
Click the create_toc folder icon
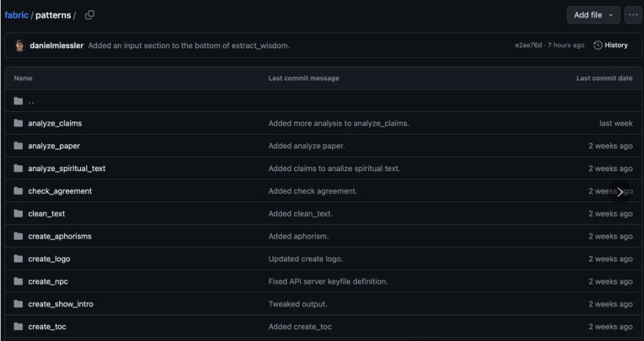[x=18, y=327]
